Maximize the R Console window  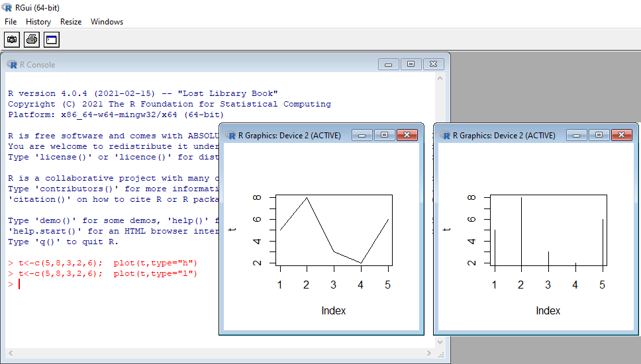tap(411, 64)
